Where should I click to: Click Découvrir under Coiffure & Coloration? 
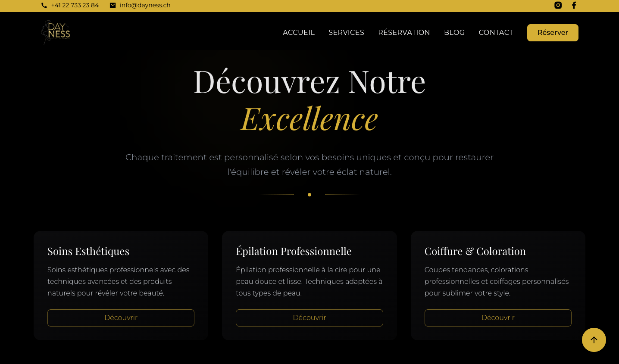pos(498,317)
